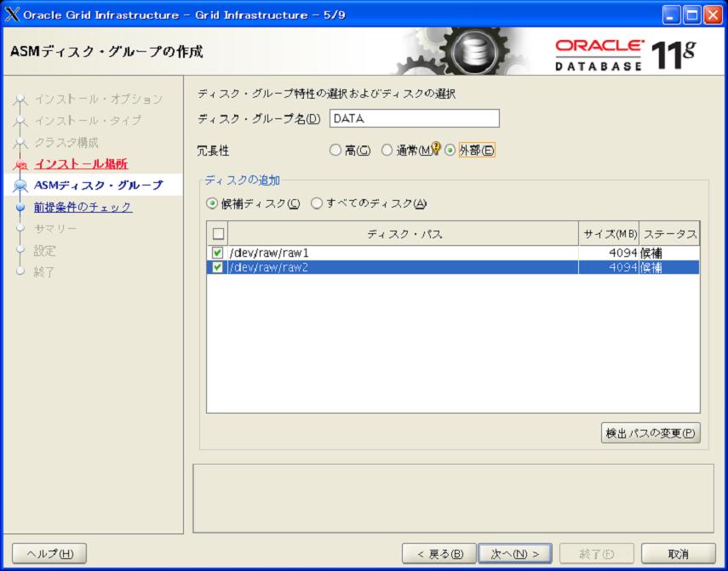Viewport: 728px width, 571px height.
Task: Click 4094 size cell of raw1 row
Action: point(609,253)
